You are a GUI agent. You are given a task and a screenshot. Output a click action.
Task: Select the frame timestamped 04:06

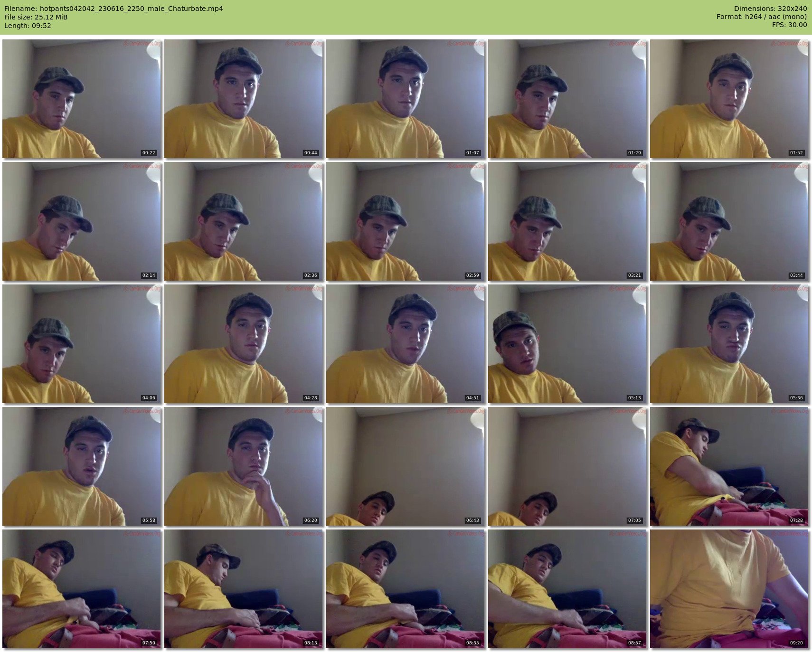tap(82, 344)
